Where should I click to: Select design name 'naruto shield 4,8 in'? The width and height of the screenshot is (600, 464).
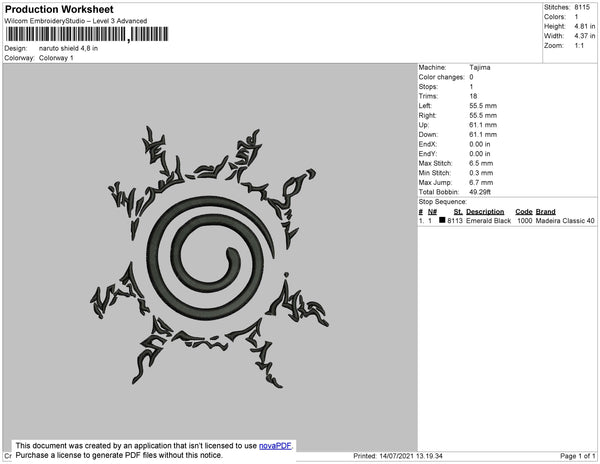[x=68, y=49]
